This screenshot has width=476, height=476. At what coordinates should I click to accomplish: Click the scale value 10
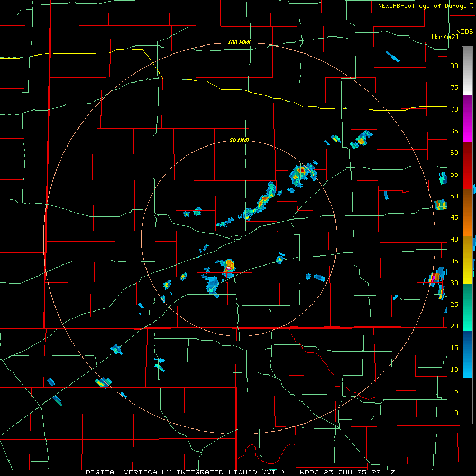point(454,370)
